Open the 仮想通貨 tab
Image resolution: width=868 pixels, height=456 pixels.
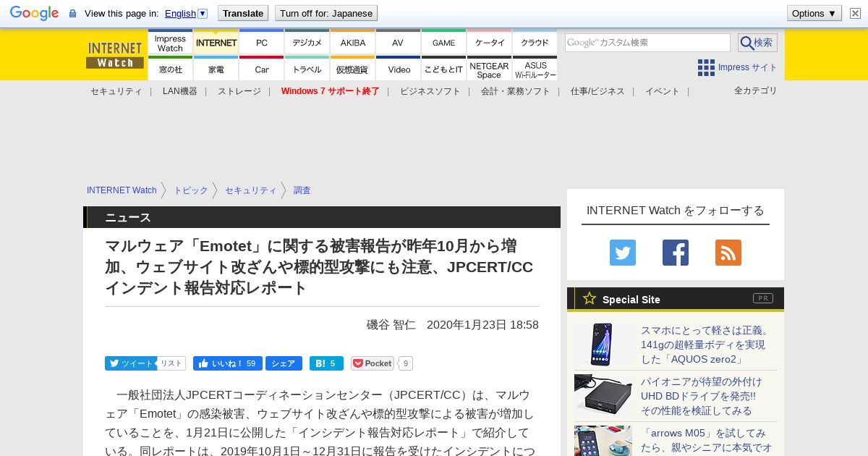353,69
